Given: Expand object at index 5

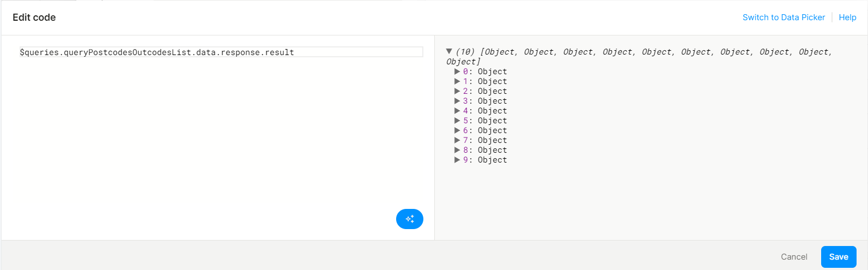Looking at the screenshot, I should (x=457, y=121).
